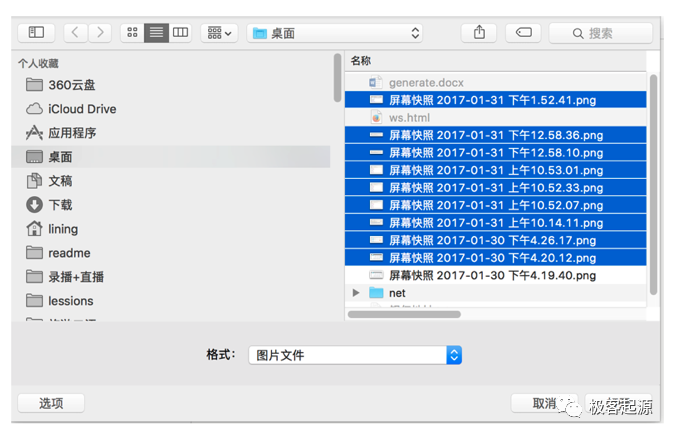Select 桌面 in the sidebar
Image resolution: width=674 pixels, height=437 pixels.
coord(171,157)
